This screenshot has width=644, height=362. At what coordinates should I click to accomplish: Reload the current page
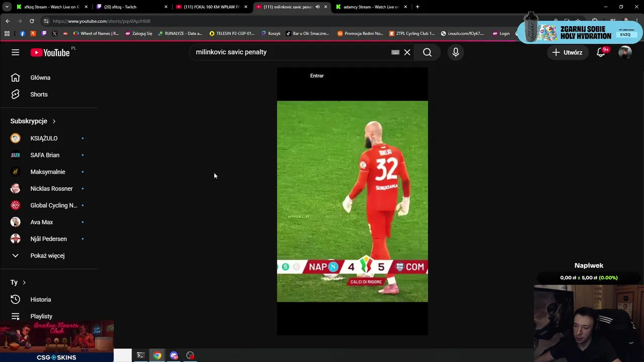coord(32,21)
